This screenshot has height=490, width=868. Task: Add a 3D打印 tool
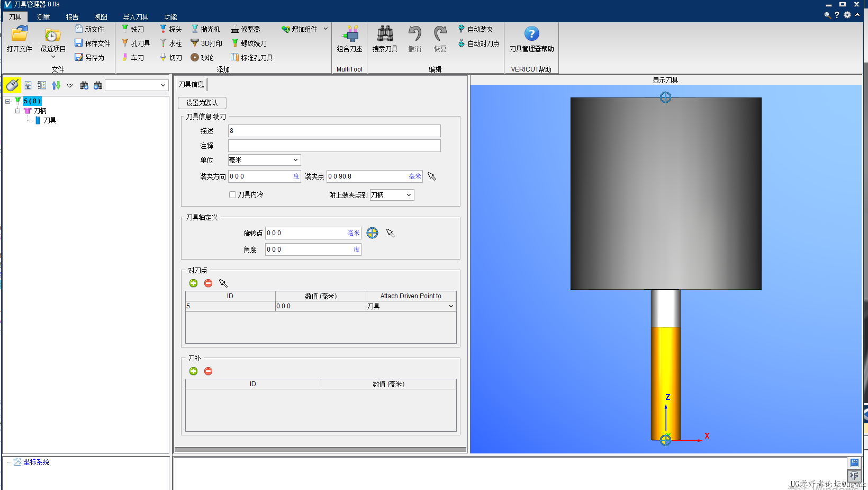(206, 43)
